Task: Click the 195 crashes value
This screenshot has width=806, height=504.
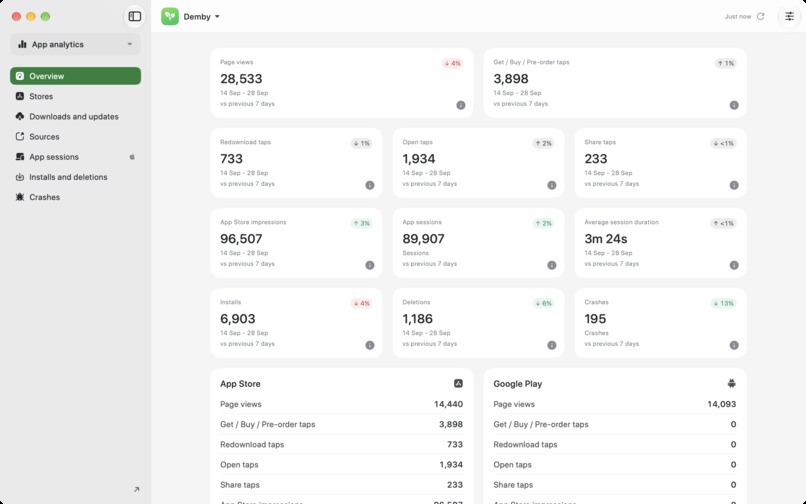Action: click(x=595, y=319)
